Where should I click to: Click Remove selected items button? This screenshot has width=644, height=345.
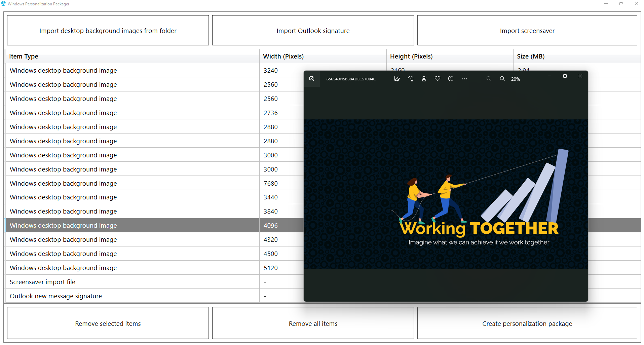(108, 323)
